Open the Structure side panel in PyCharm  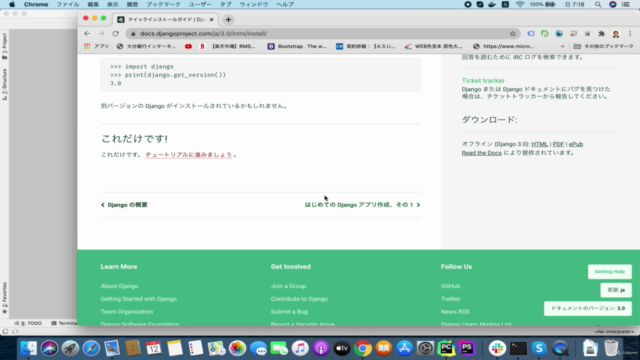(4, 84)
